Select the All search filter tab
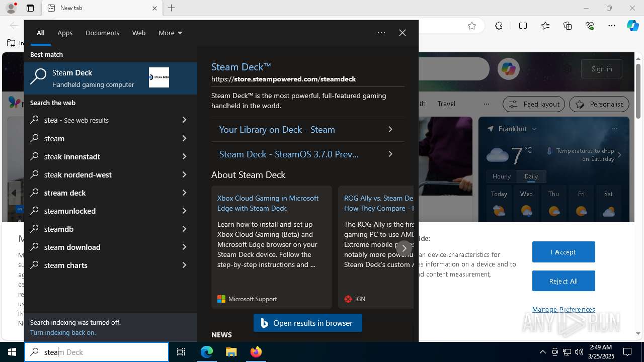 (41, 33)
